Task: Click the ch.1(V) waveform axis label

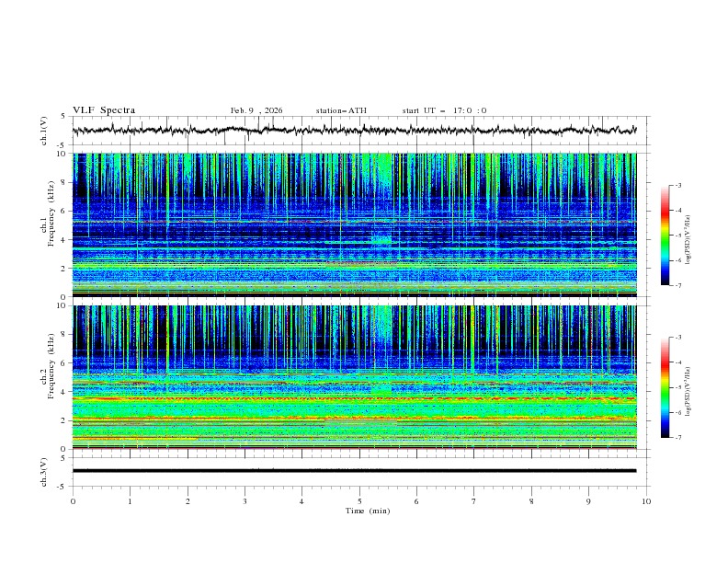Action: 45,131
